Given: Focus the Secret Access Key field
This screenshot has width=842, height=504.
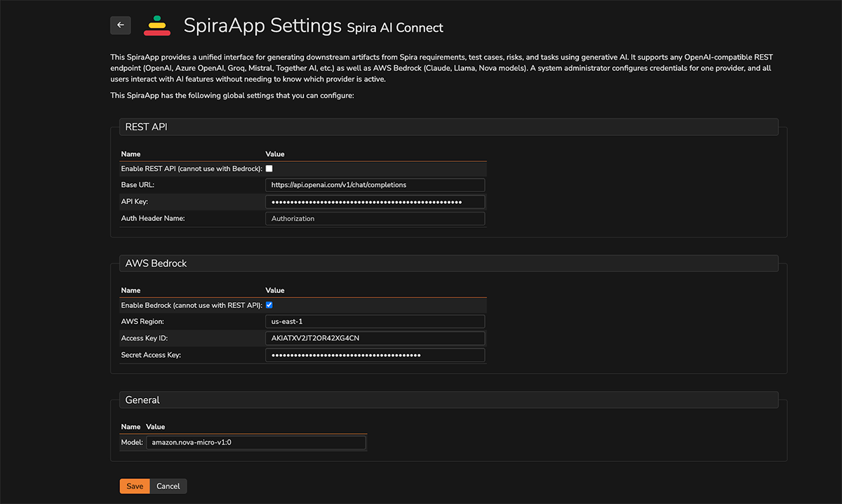Looking at the screenshot, I should [375, 355].
